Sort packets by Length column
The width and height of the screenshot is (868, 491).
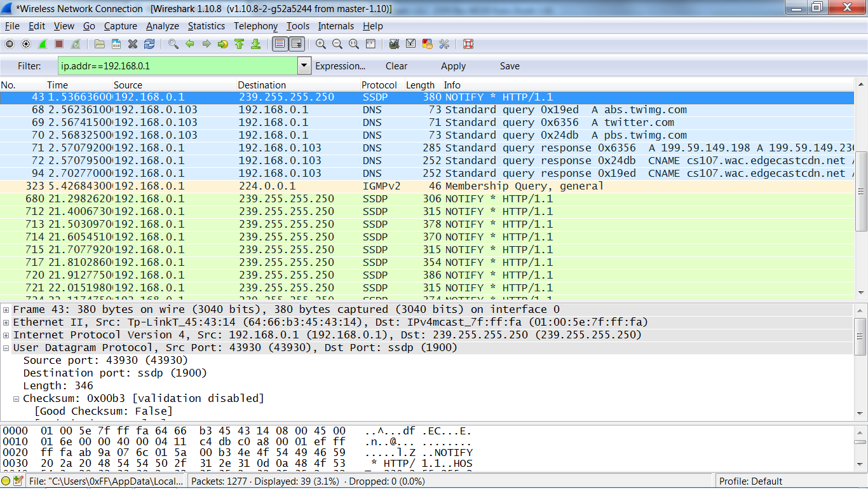click(421, 85)
